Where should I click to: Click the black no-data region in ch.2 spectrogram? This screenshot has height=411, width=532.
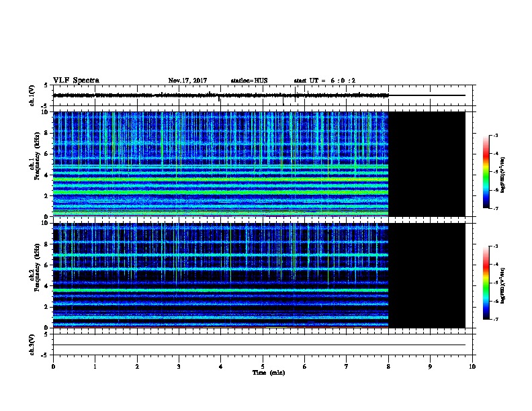click(x=427, y=275)
